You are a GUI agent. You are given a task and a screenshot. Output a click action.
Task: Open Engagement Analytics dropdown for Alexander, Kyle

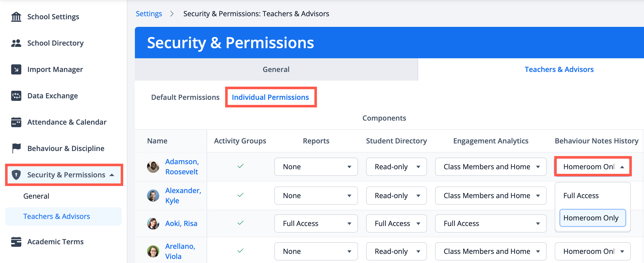point(491,196)
